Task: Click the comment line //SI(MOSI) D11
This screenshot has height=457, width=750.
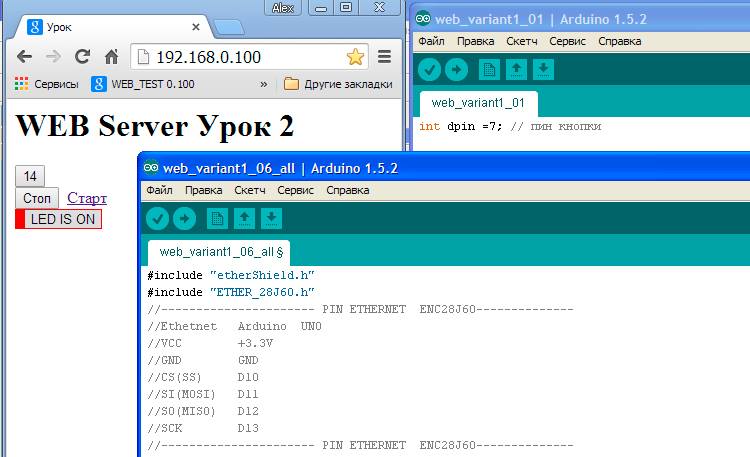Action: [x=203, y=394]
